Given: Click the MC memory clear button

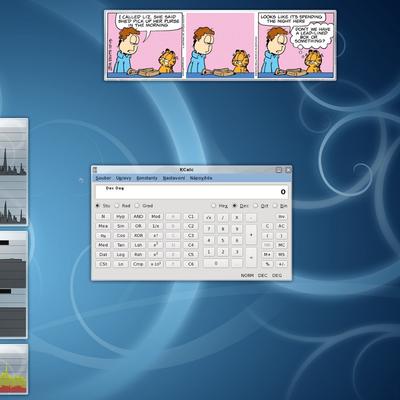Looking at the screenshot, I should pyautogui.click(x=282, y=245).
